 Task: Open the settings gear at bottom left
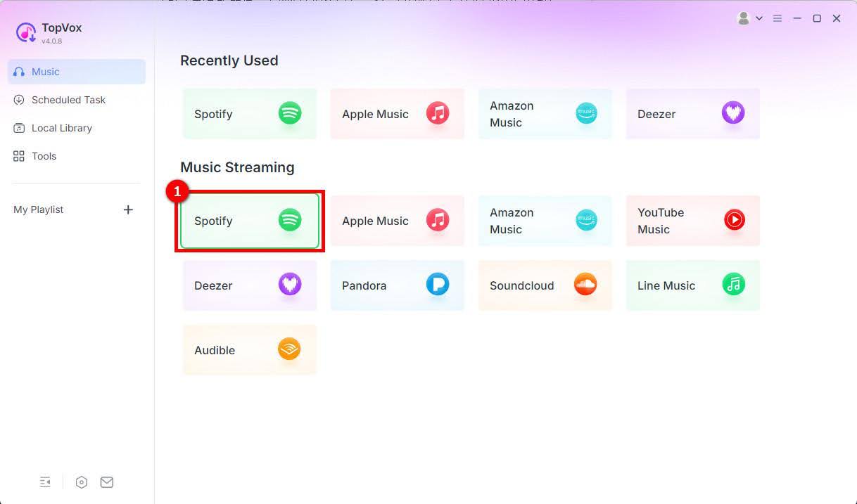tap(82, 482)
